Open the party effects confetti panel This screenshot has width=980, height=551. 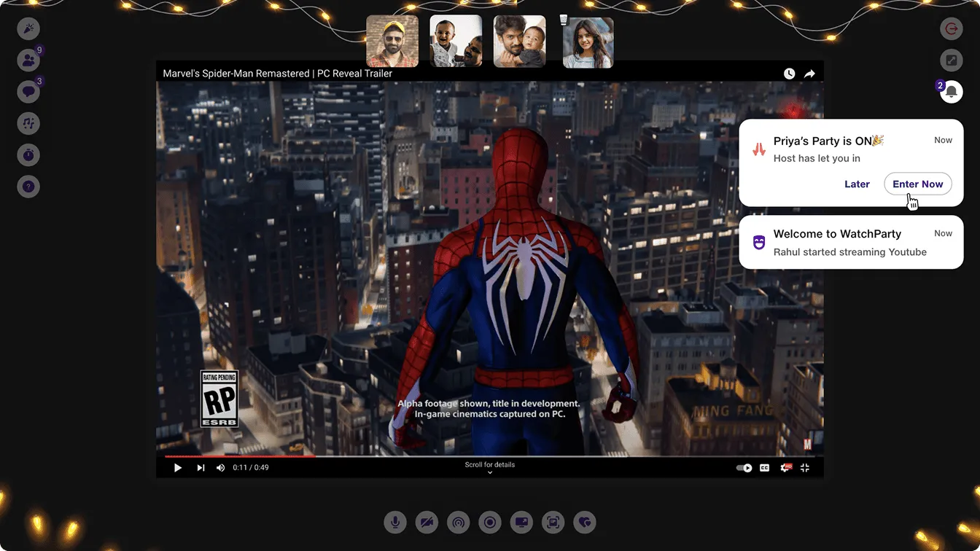click(x=28, y=28)
